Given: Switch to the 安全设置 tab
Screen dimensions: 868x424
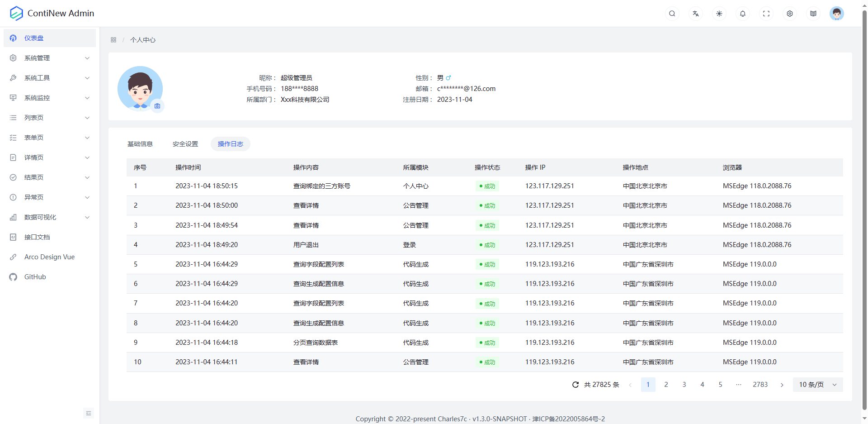Looking at the screenshot, I should point(185,144).
